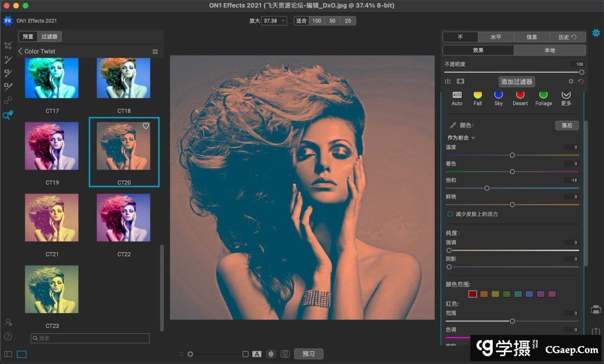This screenshot has height=364, width=604.
Task: Open the help question mark icon
Action: tap(8, 337)
